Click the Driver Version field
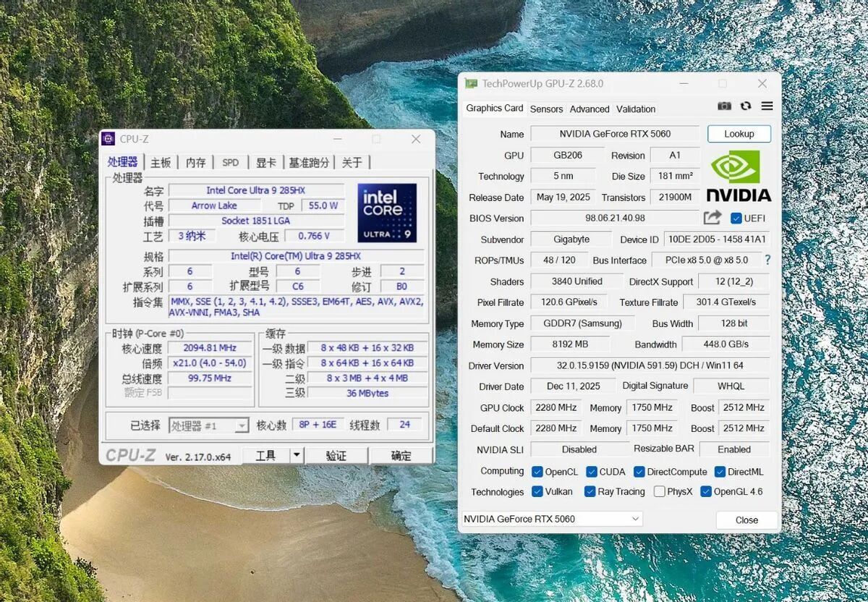Viewport: 868px width, 602px height. (x=650, y=365)
